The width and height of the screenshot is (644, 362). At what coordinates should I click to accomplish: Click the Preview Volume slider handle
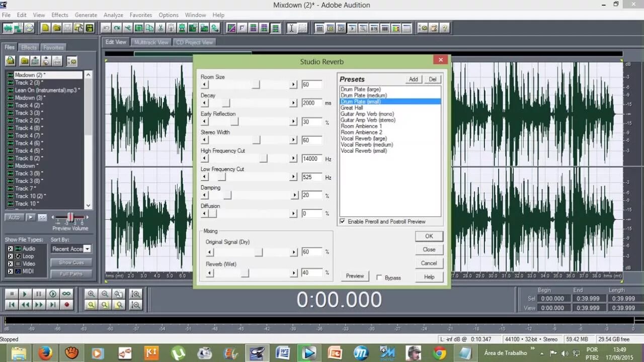click(70, 217)
